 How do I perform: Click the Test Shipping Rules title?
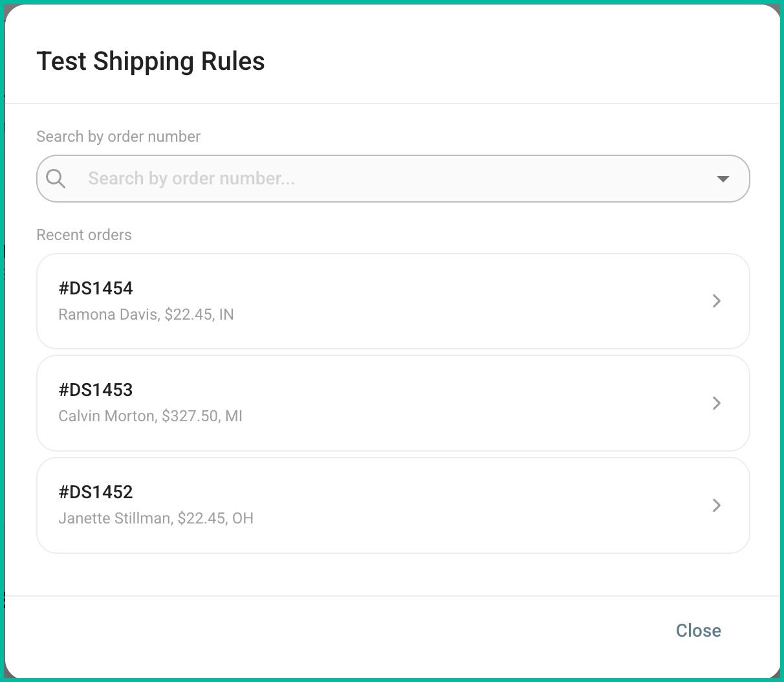(151, 61)
